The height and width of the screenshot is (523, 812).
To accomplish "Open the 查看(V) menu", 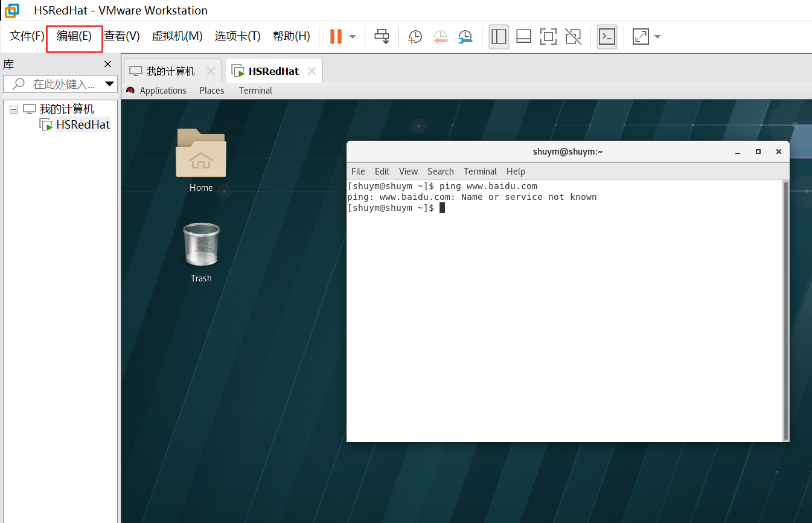I will pos(122,36).
